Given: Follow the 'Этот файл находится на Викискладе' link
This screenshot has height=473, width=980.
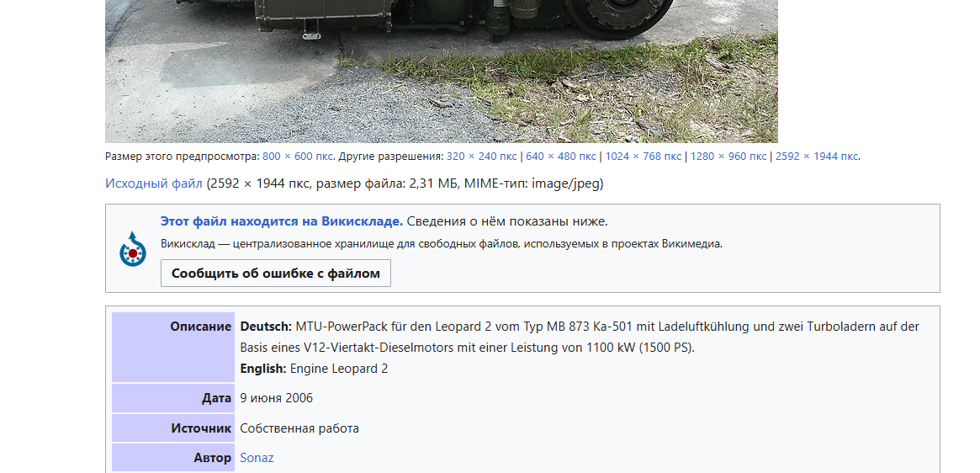Looking at the screenshot, I should [x=282, y=221].
